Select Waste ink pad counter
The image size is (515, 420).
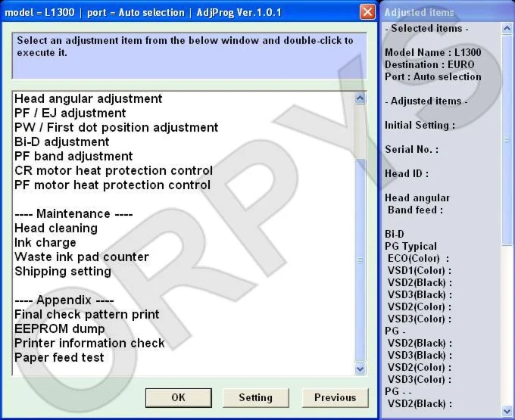tap(82, 257)
